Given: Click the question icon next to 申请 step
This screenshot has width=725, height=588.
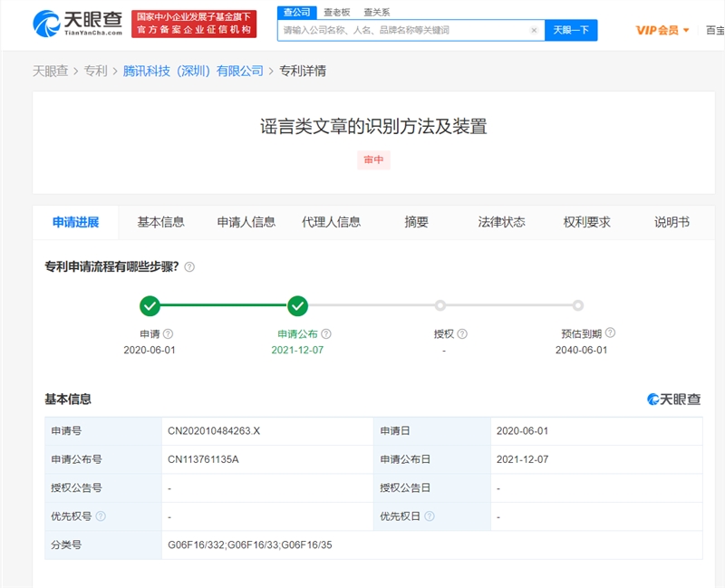Looking at the screenshot, I should tap(168, 334).
